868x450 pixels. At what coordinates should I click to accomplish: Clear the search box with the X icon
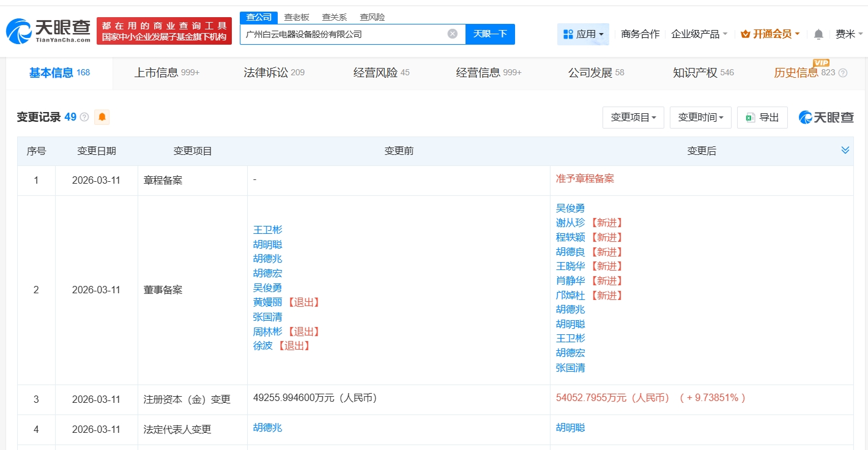click(x=452, y=34)
